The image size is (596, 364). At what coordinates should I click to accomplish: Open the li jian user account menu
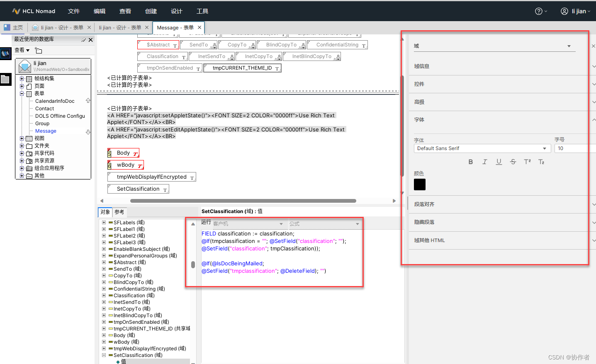(x=576, y=11)
